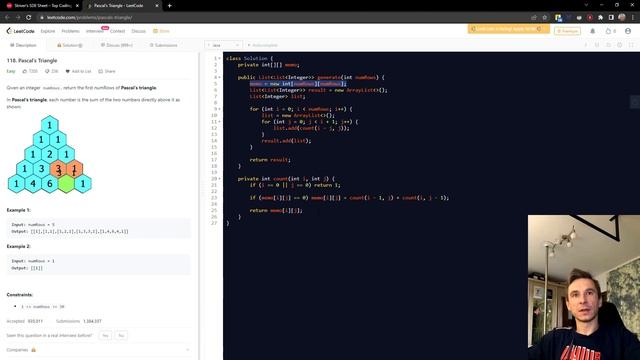Bookmark this page with star icon
This screenshot has width=640, height=360.
544,18
